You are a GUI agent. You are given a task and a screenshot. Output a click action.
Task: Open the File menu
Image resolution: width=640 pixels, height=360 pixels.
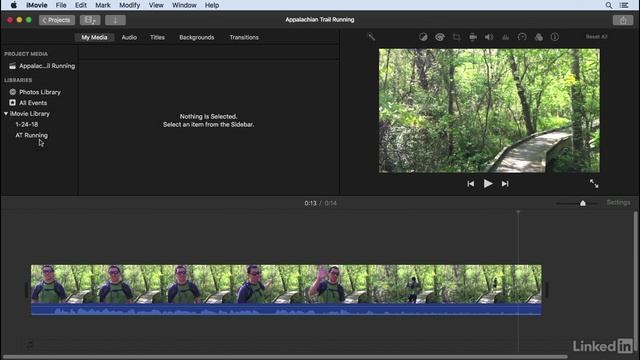(61, 5)
